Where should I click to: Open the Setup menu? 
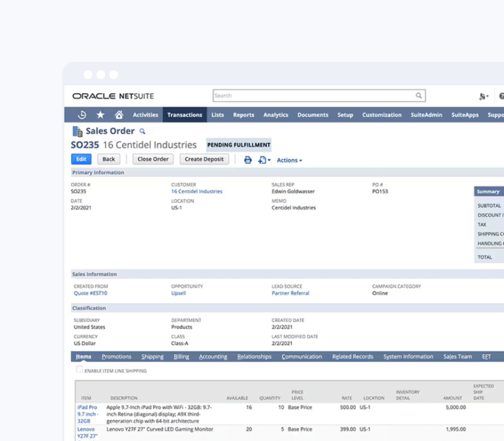point(345,115)
